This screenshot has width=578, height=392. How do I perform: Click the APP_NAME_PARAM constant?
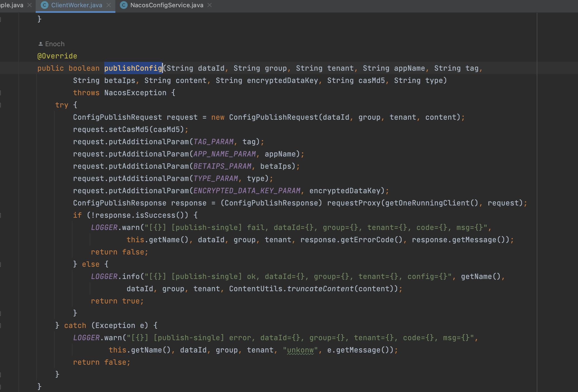(x=225, y=154)
